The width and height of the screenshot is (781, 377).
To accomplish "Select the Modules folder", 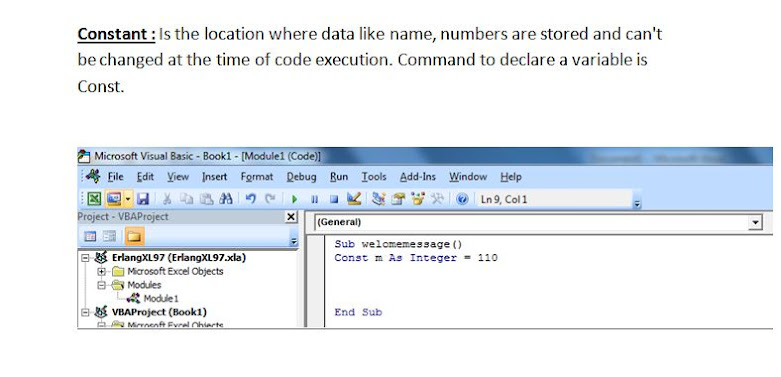I will coord(144,285).
